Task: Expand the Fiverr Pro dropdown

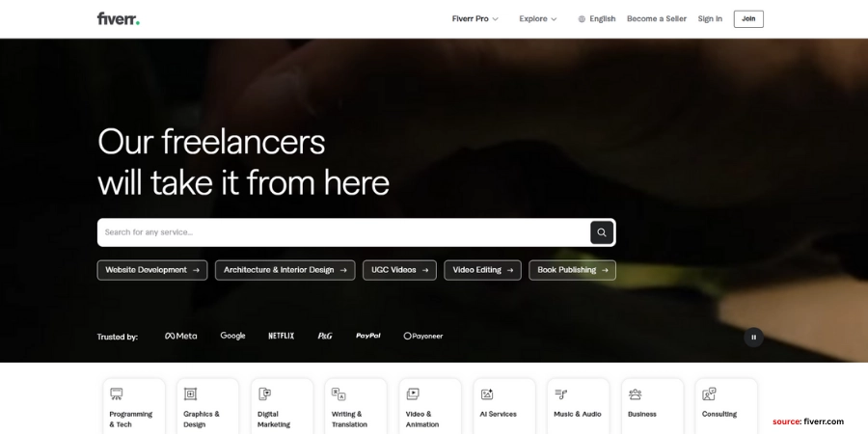Action: click(475, 19)
